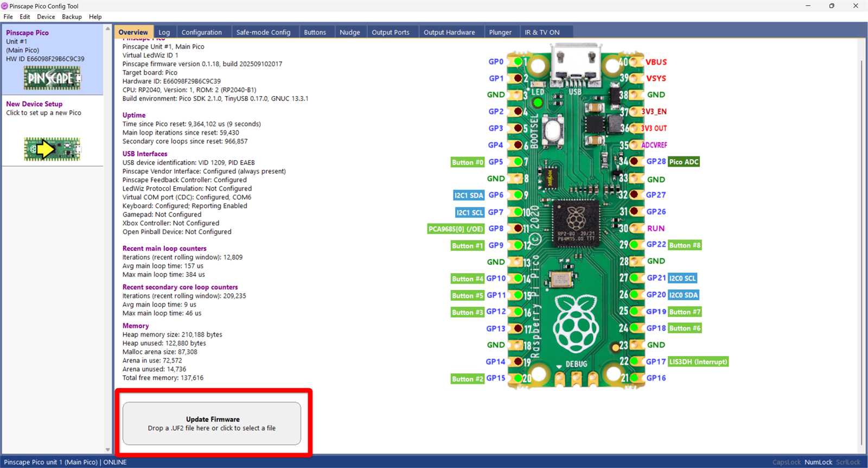The width and height of the screenshot is (868, 468).
Task: Click the Button #1 label on GP9
Action: pos(467,246)
